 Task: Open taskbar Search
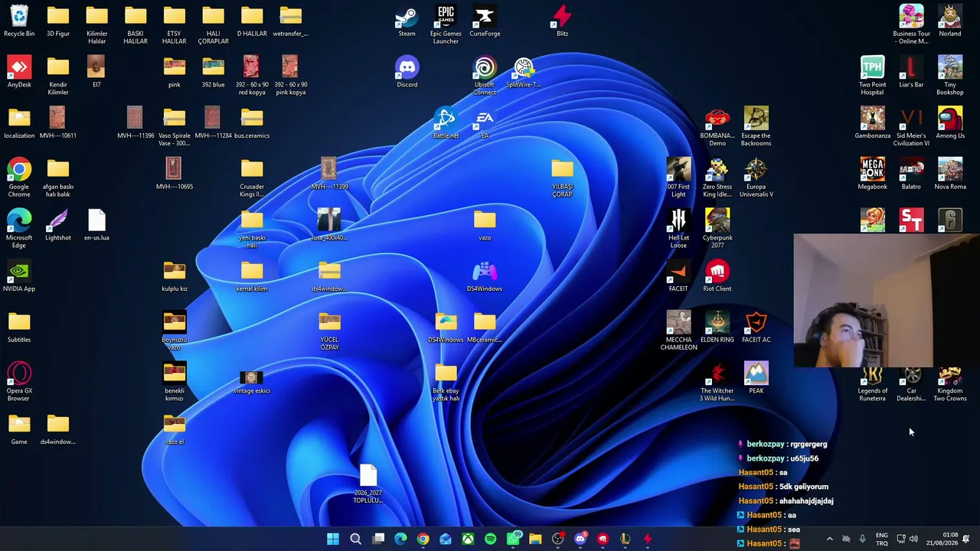pos(355,540)
